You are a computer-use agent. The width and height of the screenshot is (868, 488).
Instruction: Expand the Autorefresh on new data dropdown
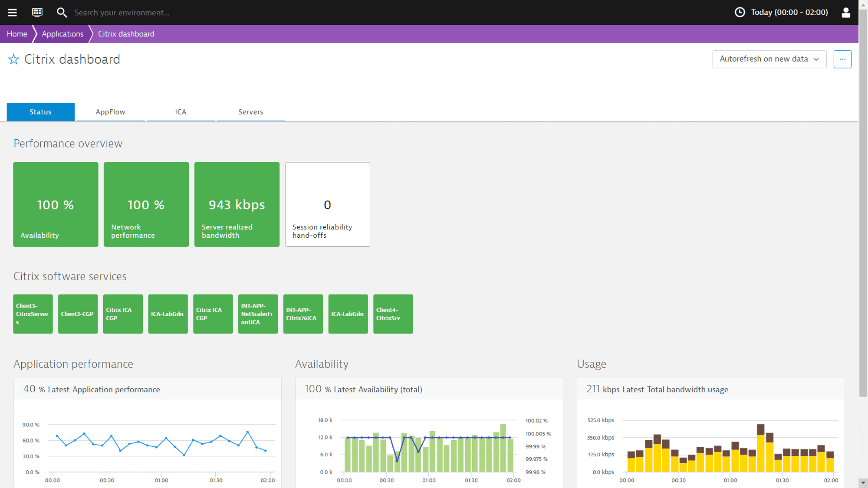pos(769,59)
